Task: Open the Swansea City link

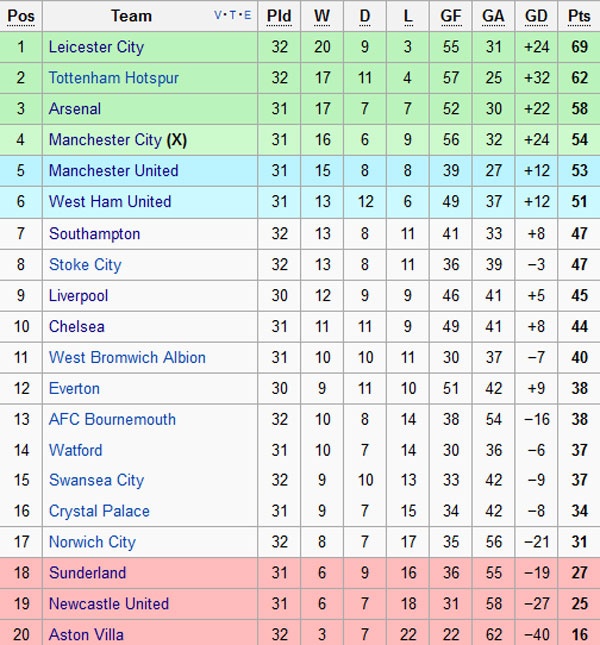Action: coord(97,480)
